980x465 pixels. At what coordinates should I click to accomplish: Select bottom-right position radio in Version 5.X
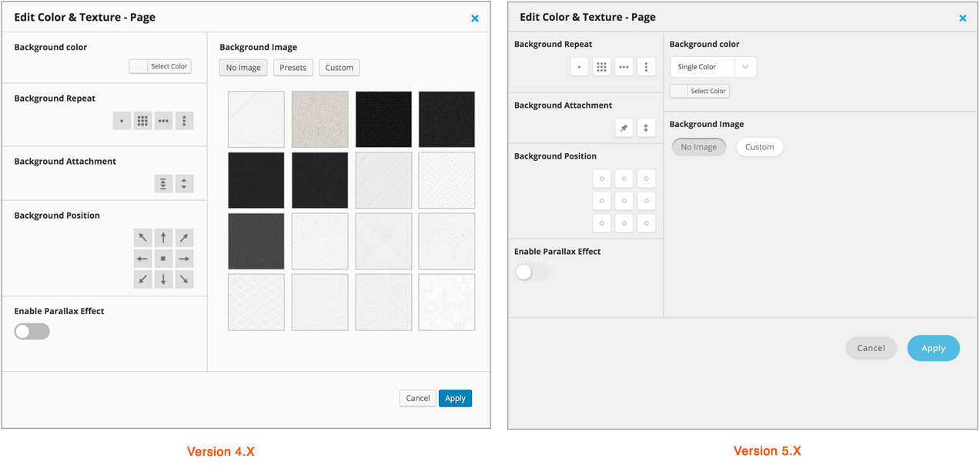[x=646, y=223]
